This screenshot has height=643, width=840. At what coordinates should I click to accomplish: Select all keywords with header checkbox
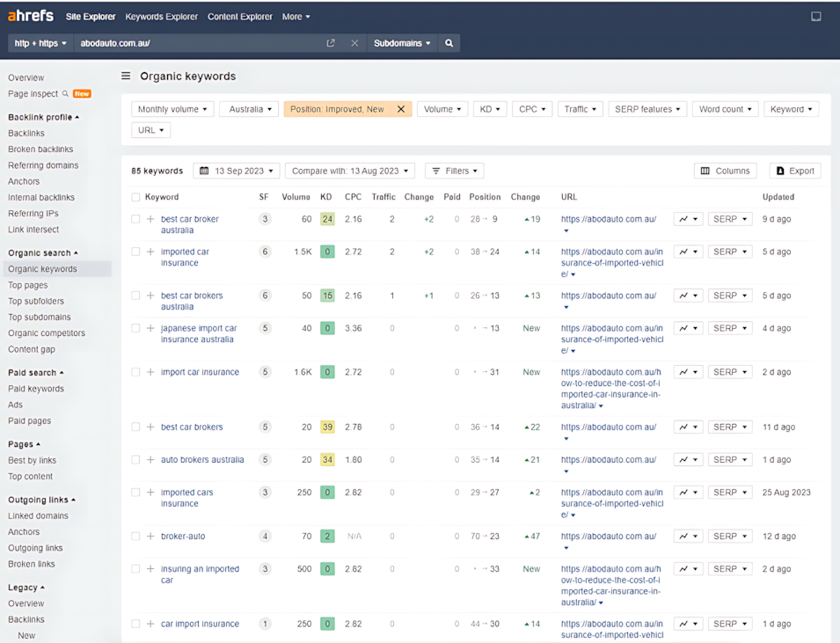135,197
